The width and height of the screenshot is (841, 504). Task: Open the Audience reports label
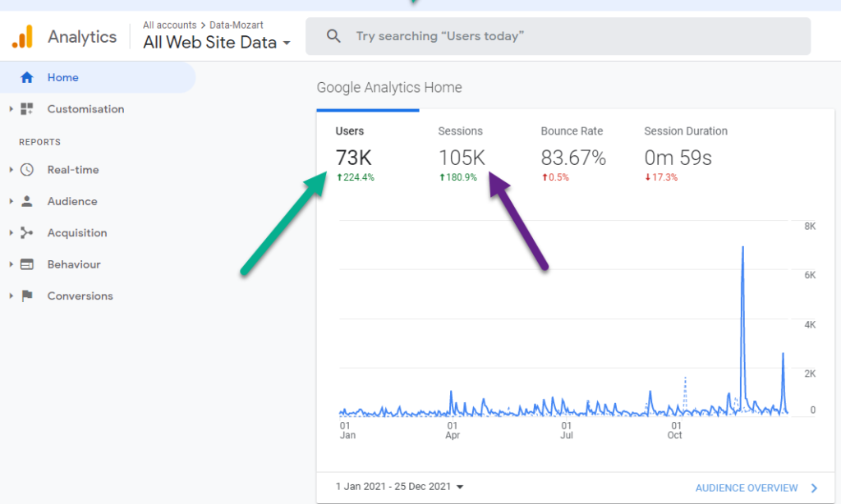coord(72,201)
